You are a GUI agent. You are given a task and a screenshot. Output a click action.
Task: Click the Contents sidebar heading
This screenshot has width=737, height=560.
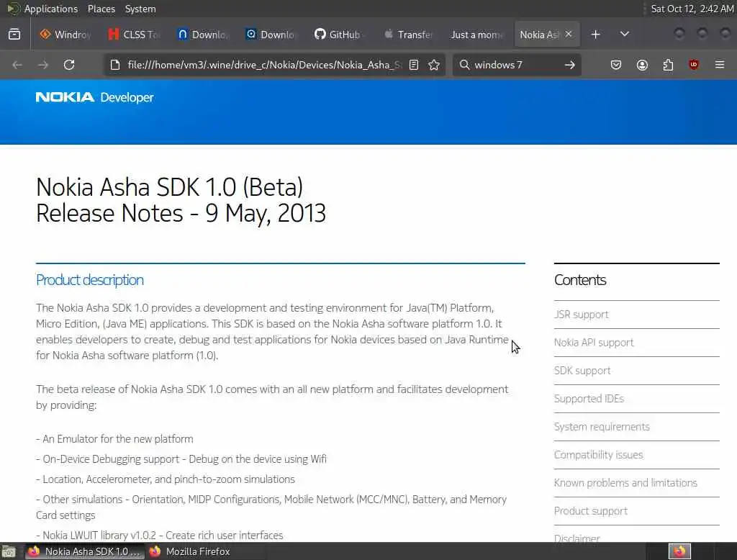tap(580, 280)
